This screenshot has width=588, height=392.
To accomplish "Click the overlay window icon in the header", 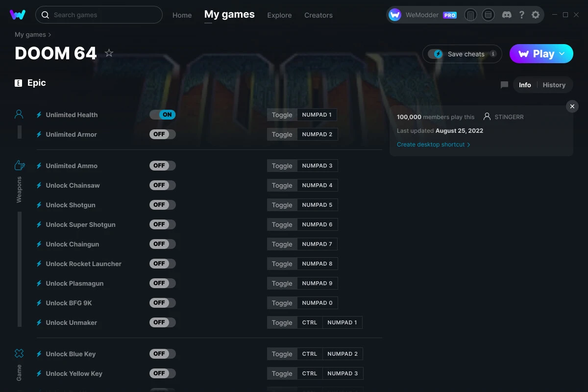I will tap(488, 15).
